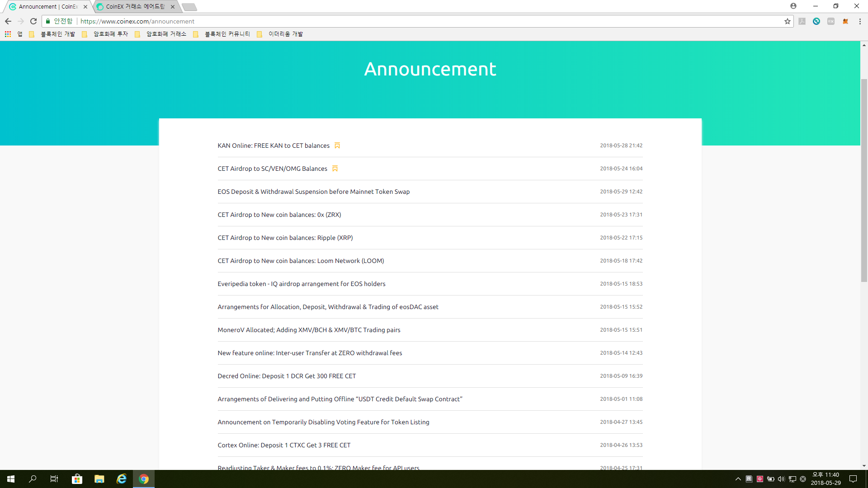Click the address bar URL field
868x488 pixels.
429,21
